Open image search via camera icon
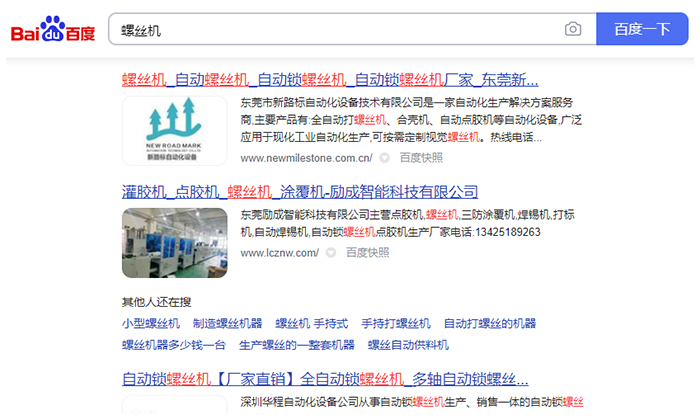The image size is (700, 420). [572, 30]
